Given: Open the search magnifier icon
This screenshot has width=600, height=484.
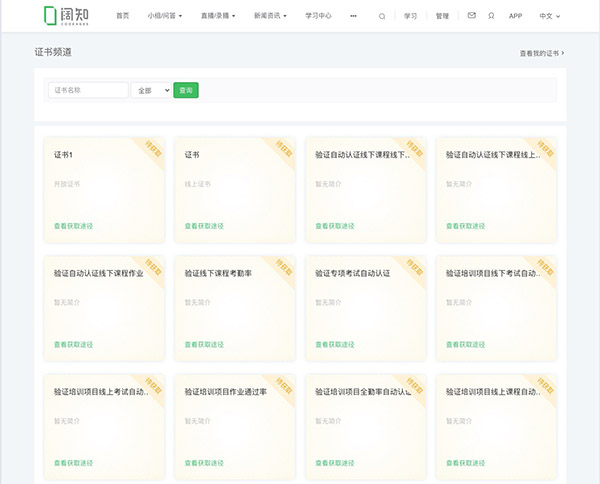Looking at the screenshot, I should pos(382,16).
